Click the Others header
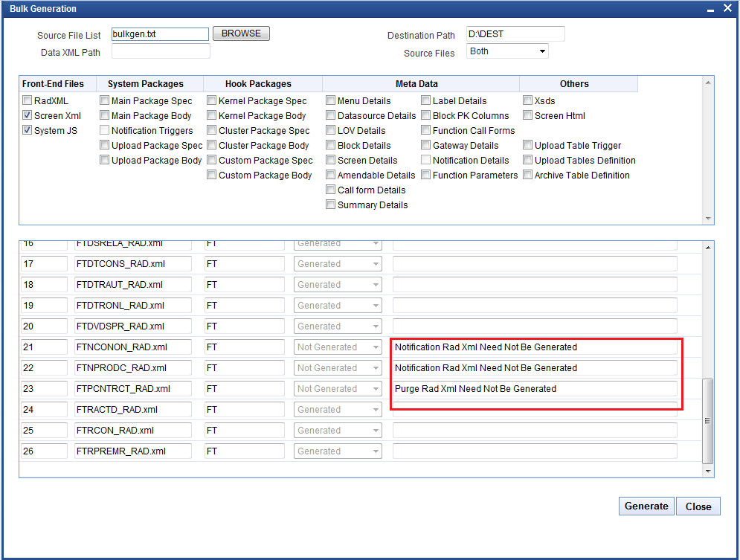Image resolution: width=740 pixels, height=560 pixels. (579, 84)
